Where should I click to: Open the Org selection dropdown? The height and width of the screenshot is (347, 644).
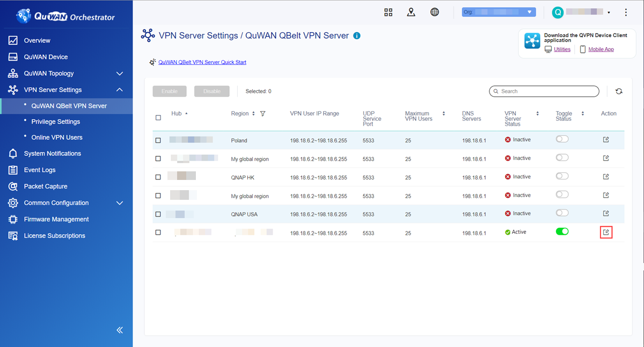(x=499, y=12)
